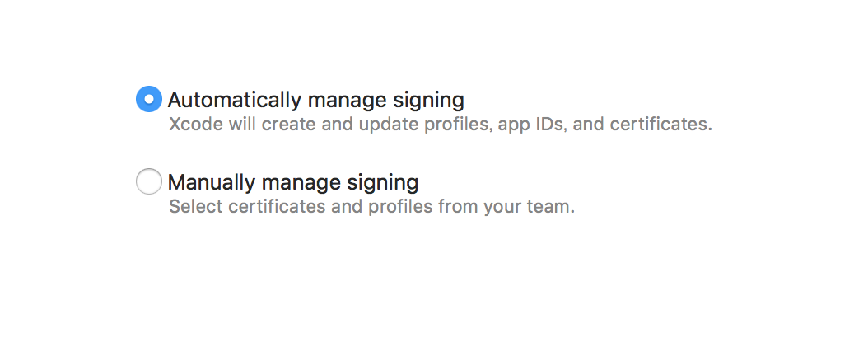Select the Manually manage signing radio button
Viewport: 868px width, 343px height.
(x=148, y=181)
